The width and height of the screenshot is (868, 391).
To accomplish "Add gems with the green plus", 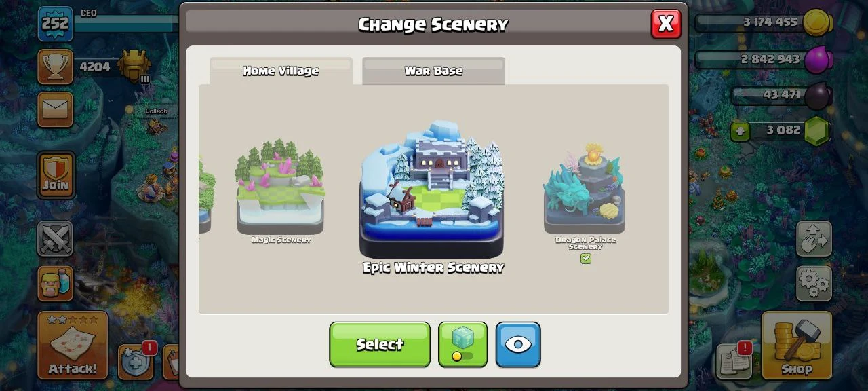I will pos(740,130).
